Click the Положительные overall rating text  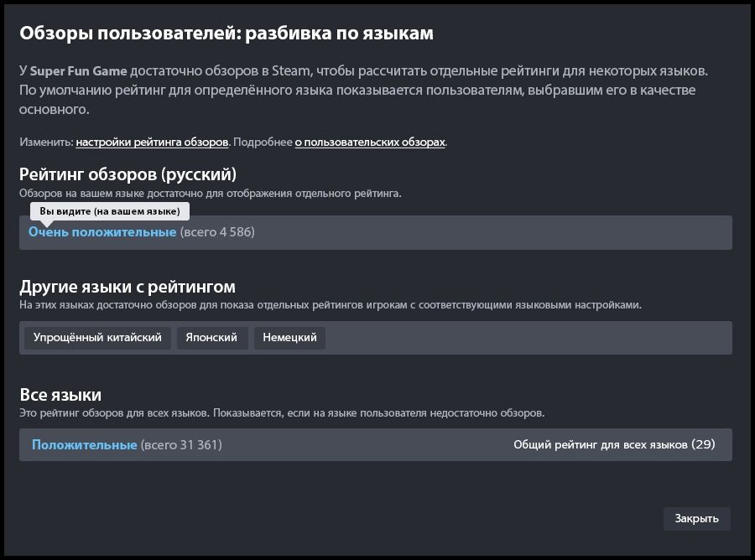point(84,444)
